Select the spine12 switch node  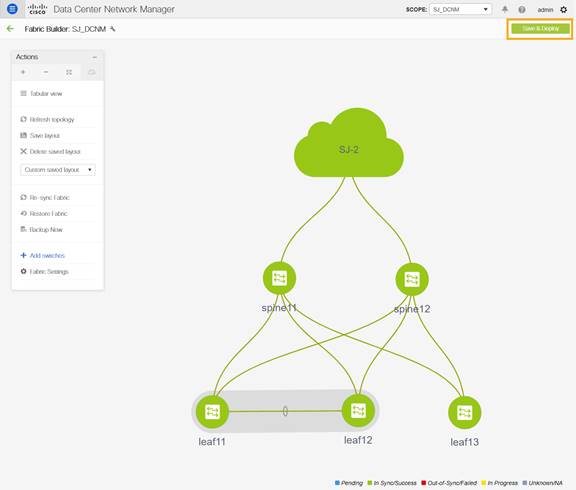point(412,280)
